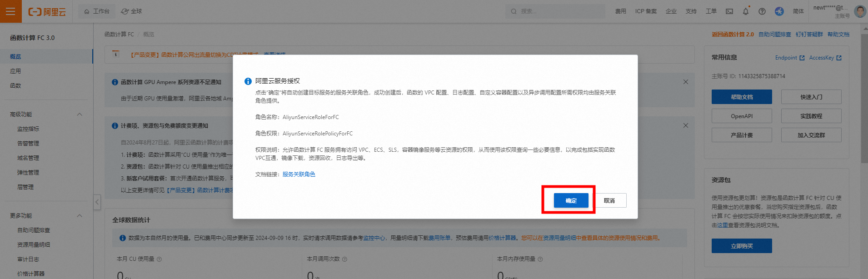Click the 阿里云 logo

(47, 11)
